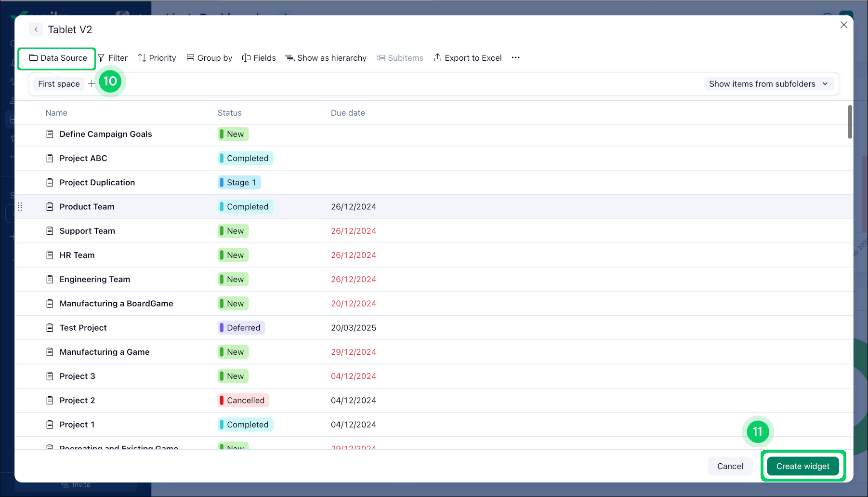Click the vertical scrollbar of the table

coord(850,122)
